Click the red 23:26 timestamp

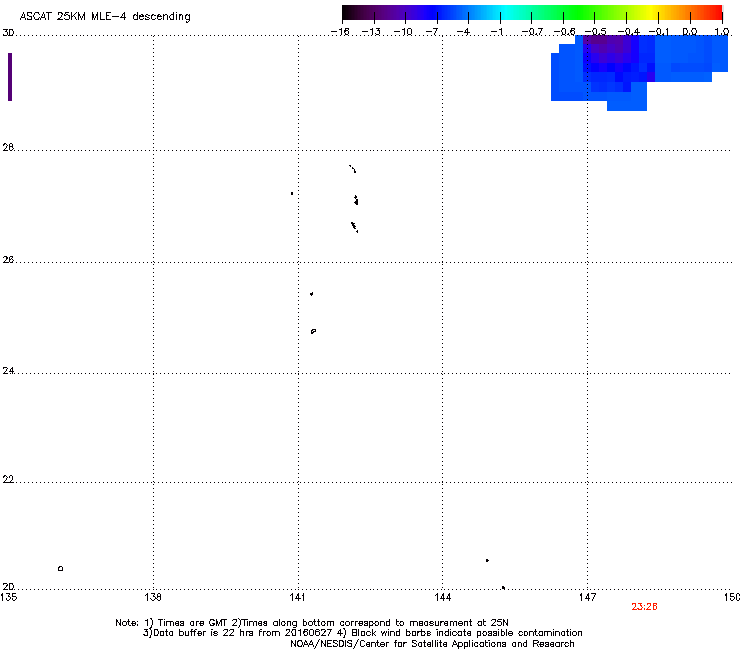tap(644, 607)
